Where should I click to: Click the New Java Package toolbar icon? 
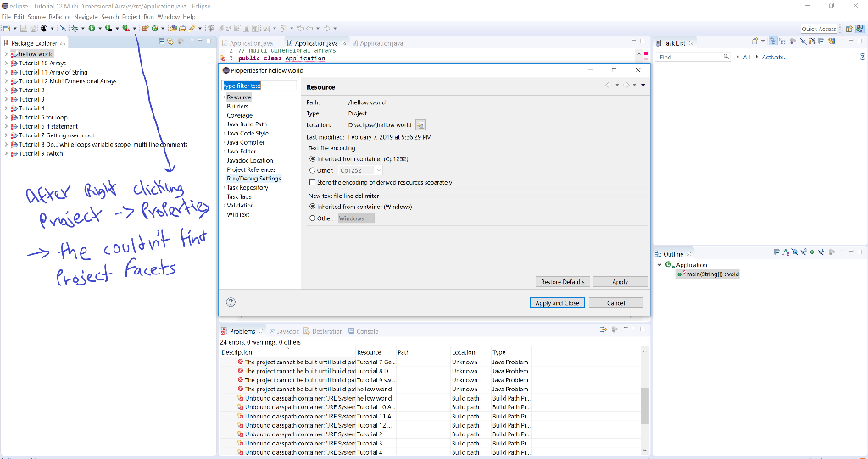point(145,28)
